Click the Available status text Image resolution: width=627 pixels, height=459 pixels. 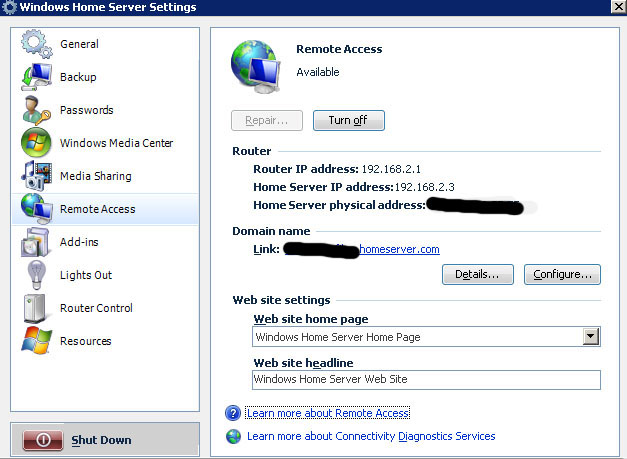click(x=318, y=72)
